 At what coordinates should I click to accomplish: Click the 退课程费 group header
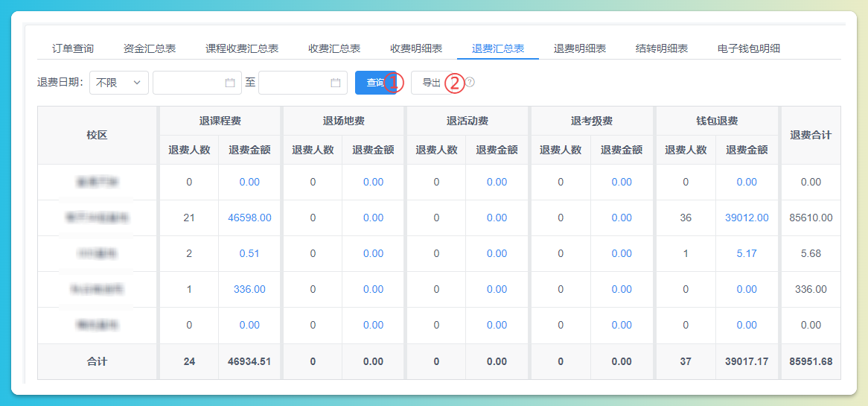coord(220,121)
